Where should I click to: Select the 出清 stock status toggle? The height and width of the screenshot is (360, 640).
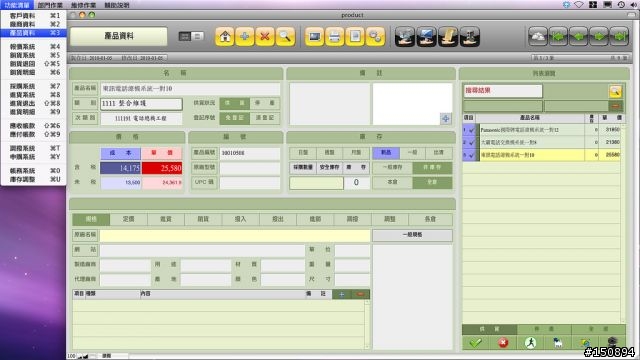(x=439, y=153)
